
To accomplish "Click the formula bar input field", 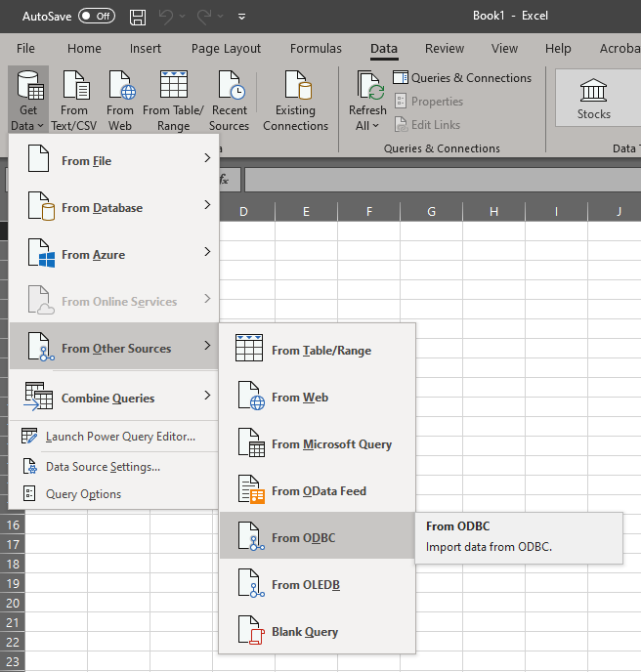I will point(440,180).
